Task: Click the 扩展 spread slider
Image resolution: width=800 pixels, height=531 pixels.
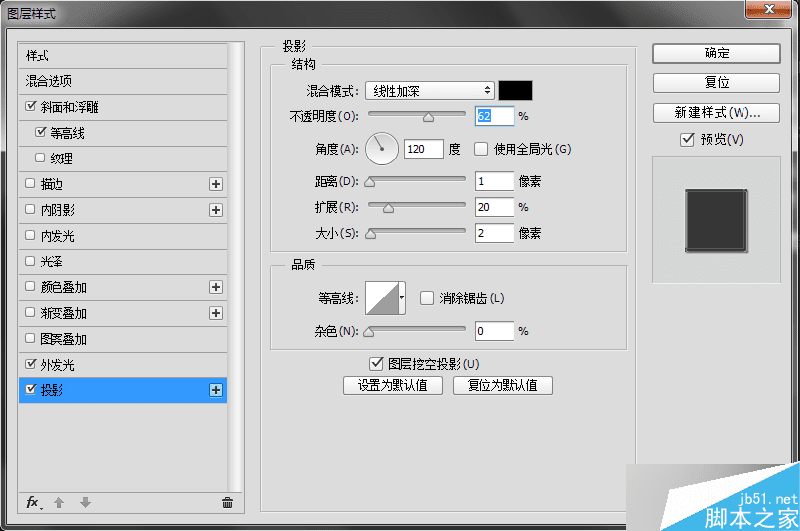Action: pos(417,207)
